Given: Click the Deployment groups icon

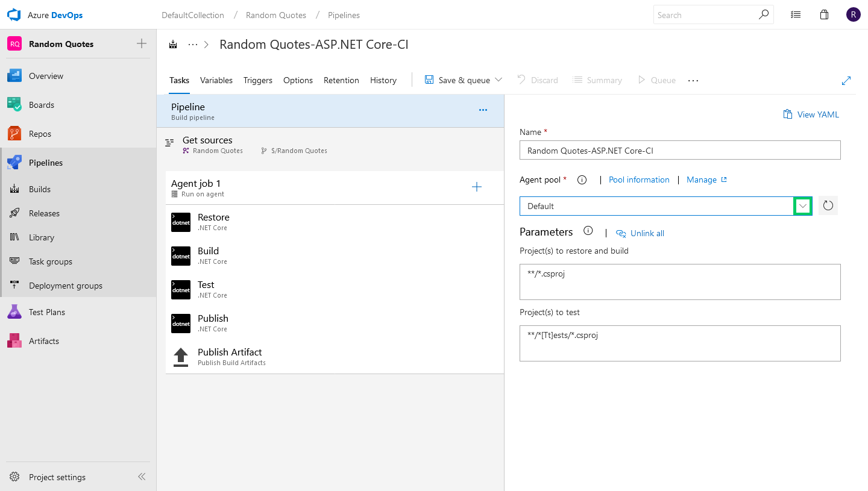Looking at the screenshot, I should point(15,286).
